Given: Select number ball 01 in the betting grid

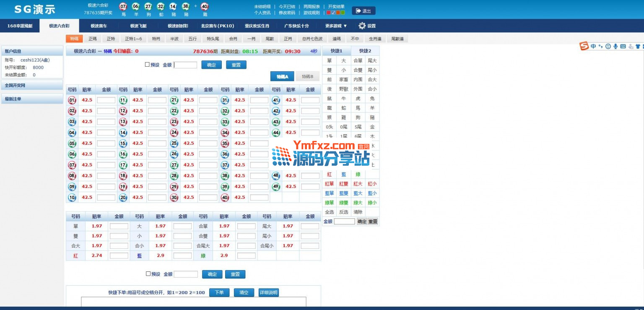Looking at the screenshot, I should click(x=72, y=100).
